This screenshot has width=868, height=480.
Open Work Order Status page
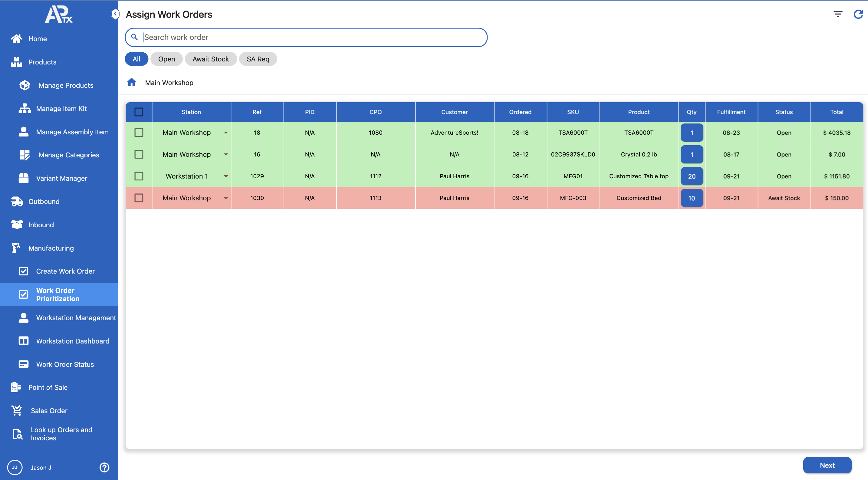(65, 364)
